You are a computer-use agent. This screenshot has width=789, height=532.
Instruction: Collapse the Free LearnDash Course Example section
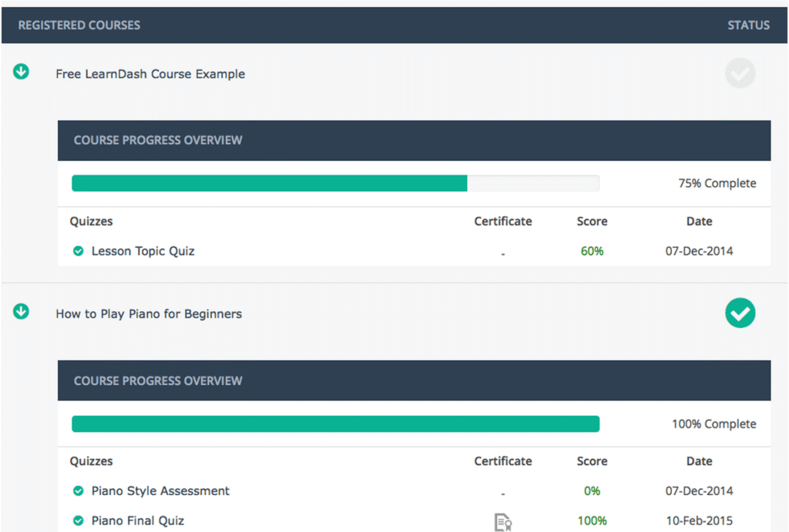21,72
